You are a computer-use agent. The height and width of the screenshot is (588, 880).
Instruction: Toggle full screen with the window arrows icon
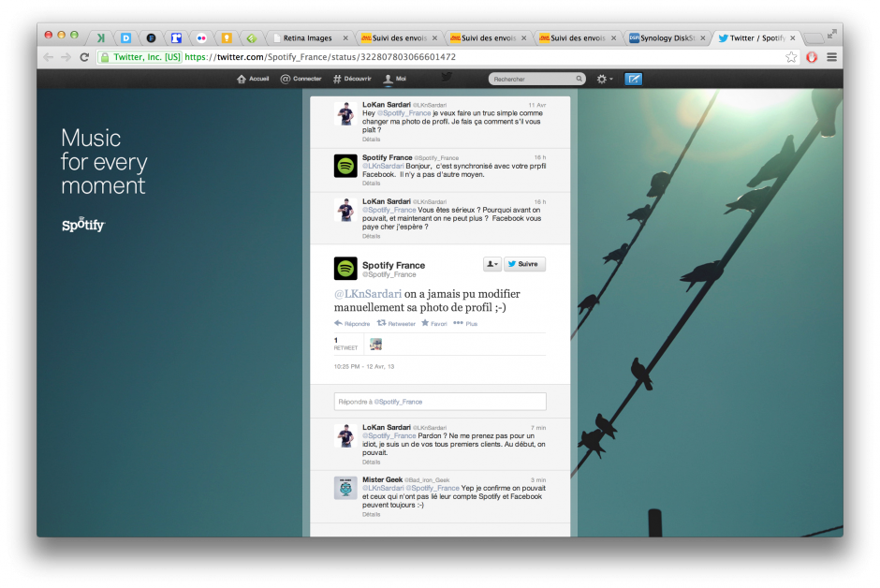tap(831, 35)
